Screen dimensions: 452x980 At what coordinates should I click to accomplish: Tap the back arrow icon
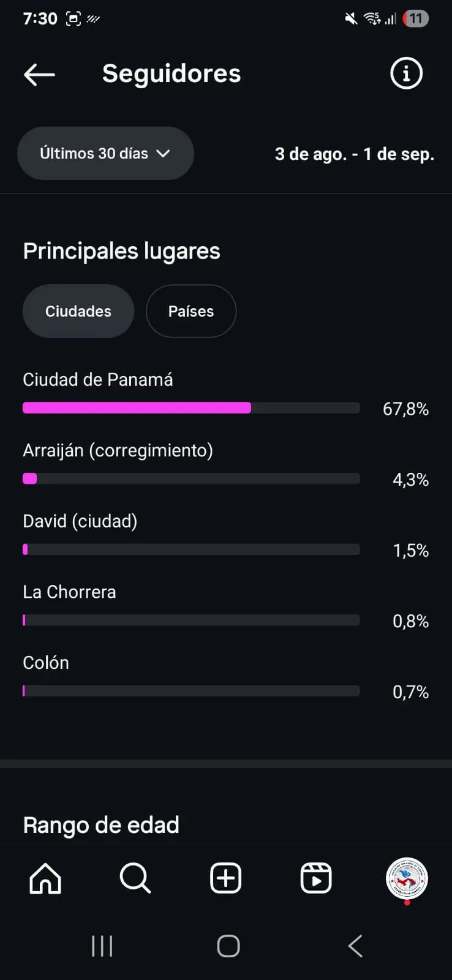39,75
